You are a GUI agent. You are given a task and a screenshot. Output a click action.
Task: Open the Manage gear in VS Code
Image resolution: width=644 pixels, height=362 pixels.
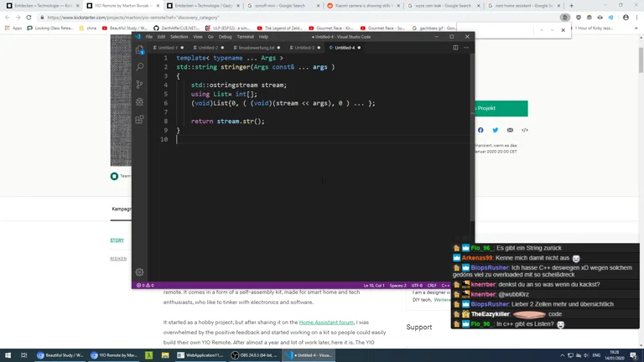coord(140,272)
